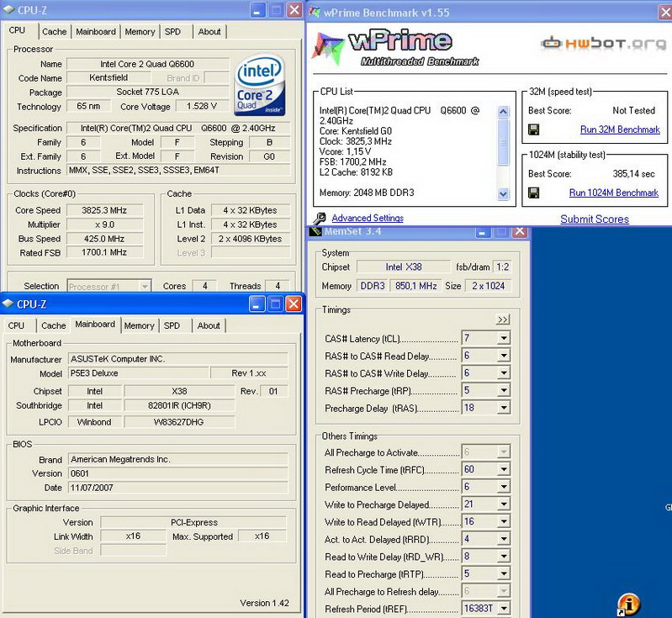Select Cache tab in lower CPU-Z window

point(54,325)
